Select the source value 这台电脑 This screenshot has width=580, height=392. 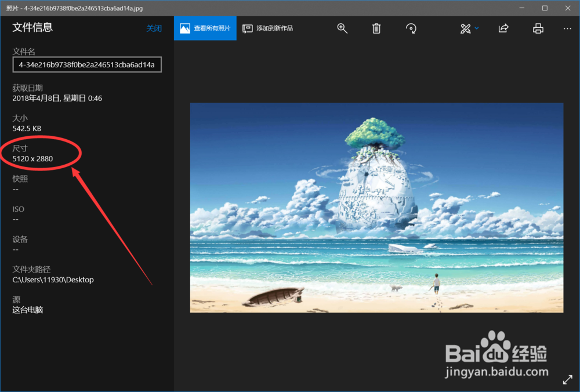(28, 310)
